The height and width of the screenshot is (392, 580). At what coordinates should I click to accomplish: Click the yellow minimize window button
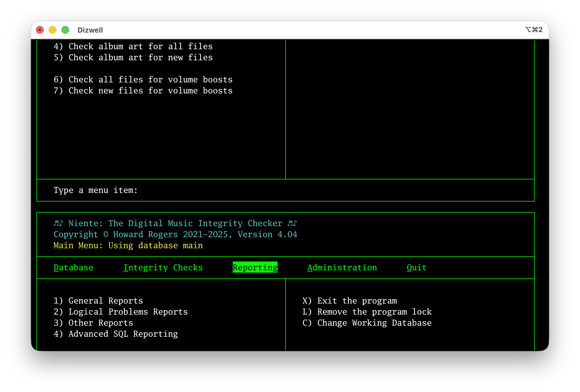point(53,30)
